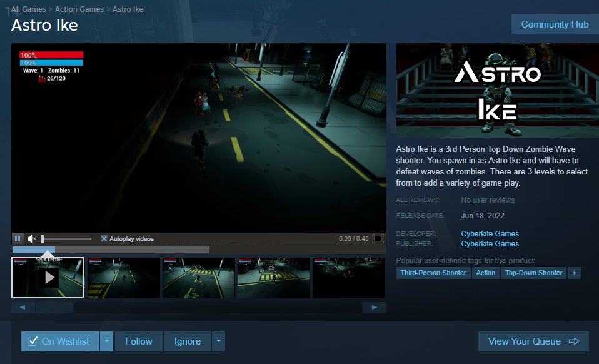Click the plus button to add tags
The width and height of the screenshot is (599, 364).
coord(574,273)
